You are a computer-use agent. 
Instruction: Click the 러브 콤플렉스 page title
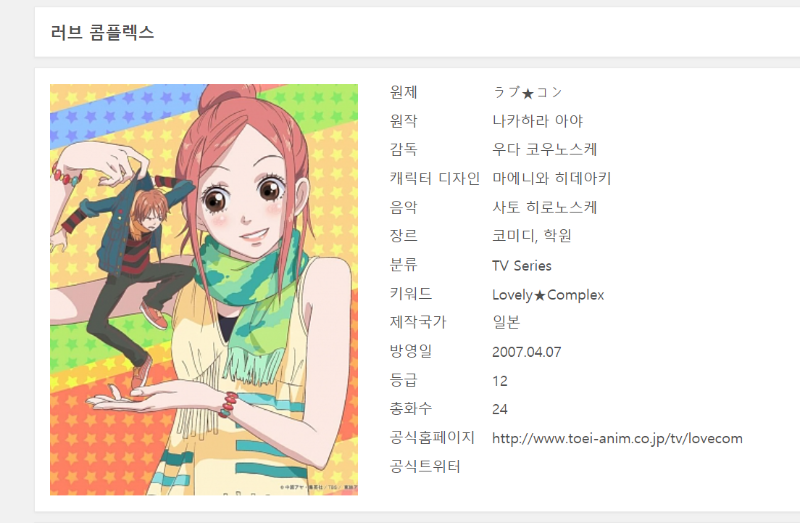pos(102,32)
